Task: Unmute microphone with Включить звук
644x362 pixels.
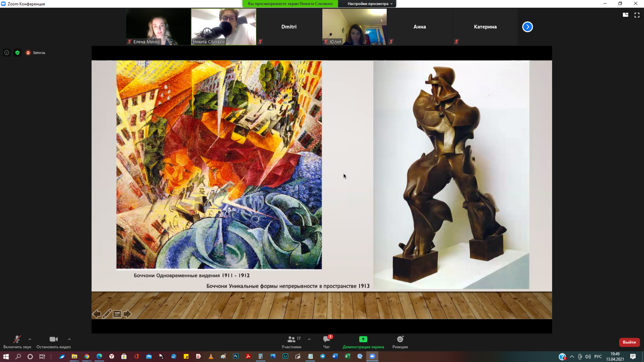Action: 17,342
